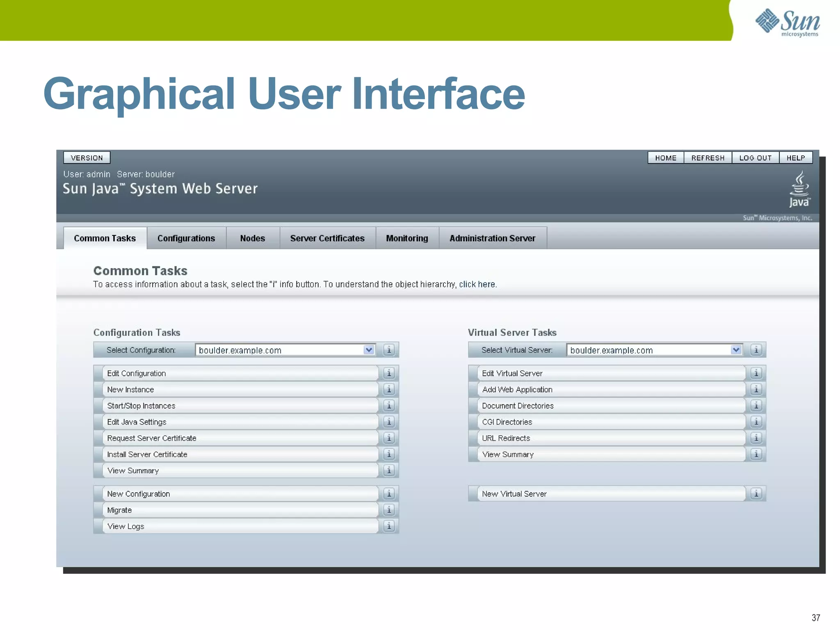The height and width of the screenshot is (630, 840).
Task: Open the Select Virtual Server dropdown
Action: point(654,350)
